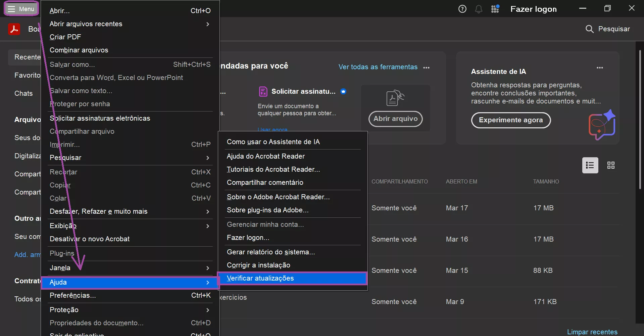The height and width of the screenshot is (336, 644).
Task: Click the PDF icon above Abrir arquivo
Action: coord(395,98)
